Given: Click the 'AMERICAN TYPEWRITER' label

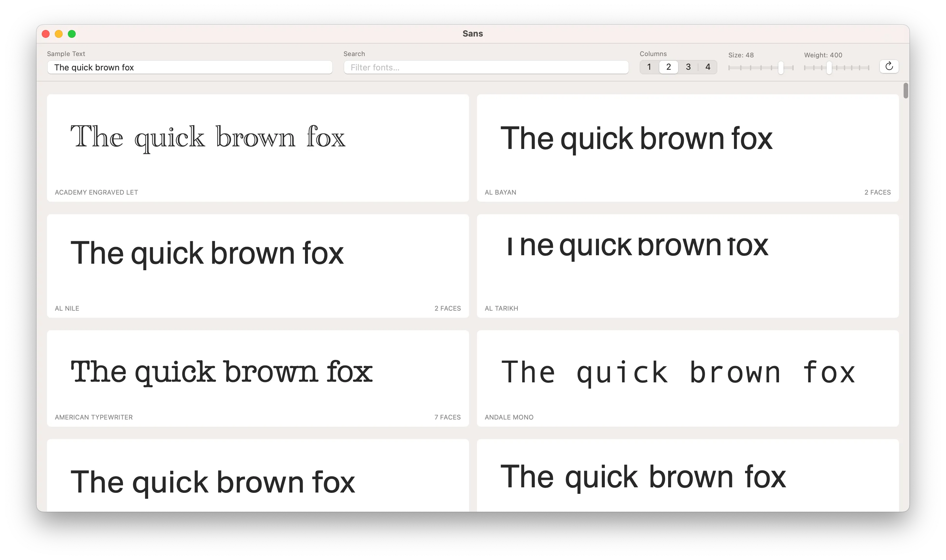Looking at the screenshot, I should click(x=94, y=417).
